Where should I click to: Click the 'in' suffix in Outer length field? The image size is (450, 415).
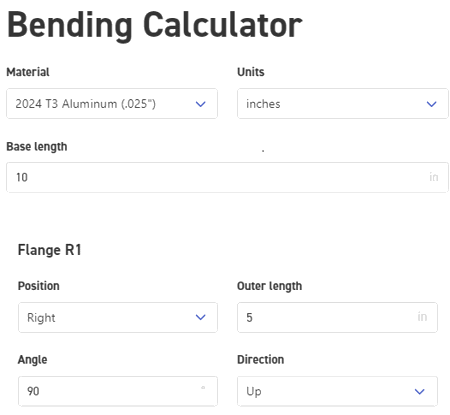(x=422, y=317)
